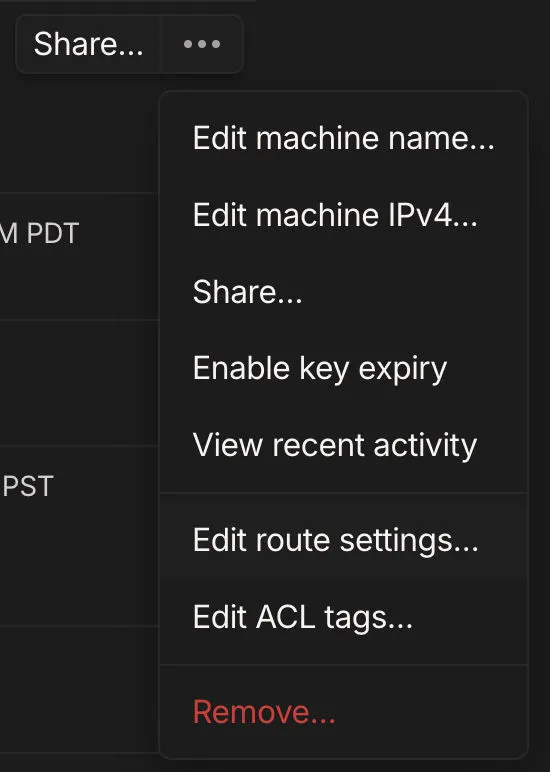
Task: Click the PST timestamp text
Action: pos(28,486)
